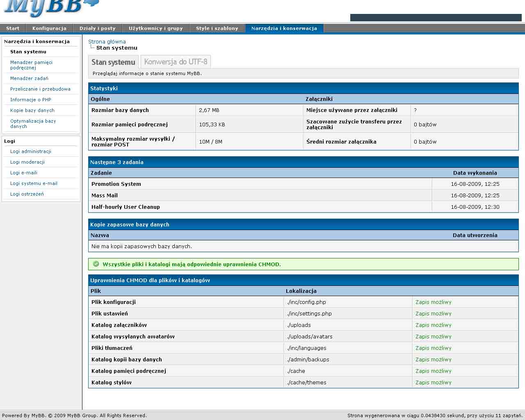Open Kopie bazy danych link
The image size is (525, 420).
point(32,110)
